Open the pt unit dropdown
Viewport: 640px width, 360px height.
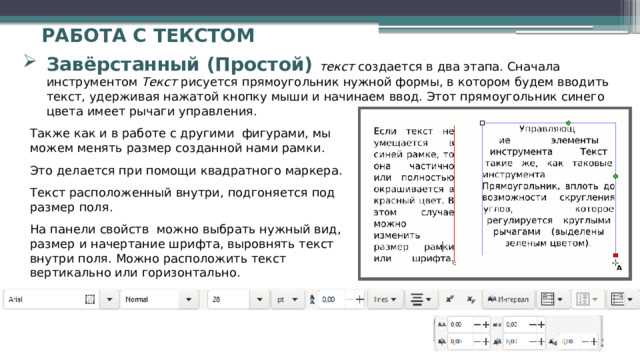coord(287,300)
